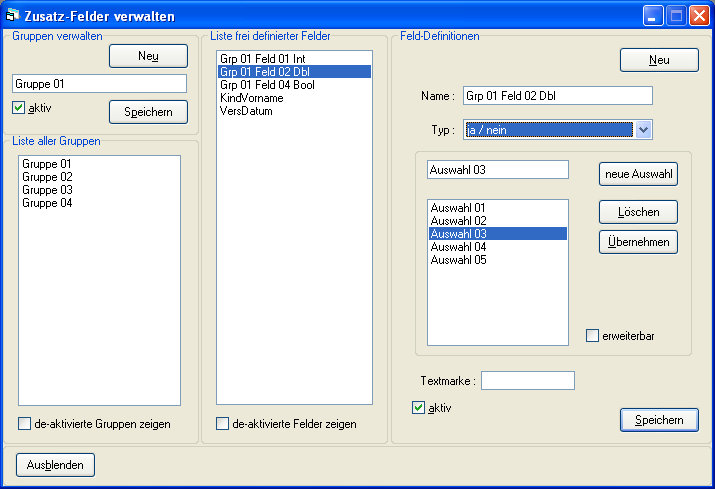Click Ausblenden button at bottom

(x=55, y=465)
